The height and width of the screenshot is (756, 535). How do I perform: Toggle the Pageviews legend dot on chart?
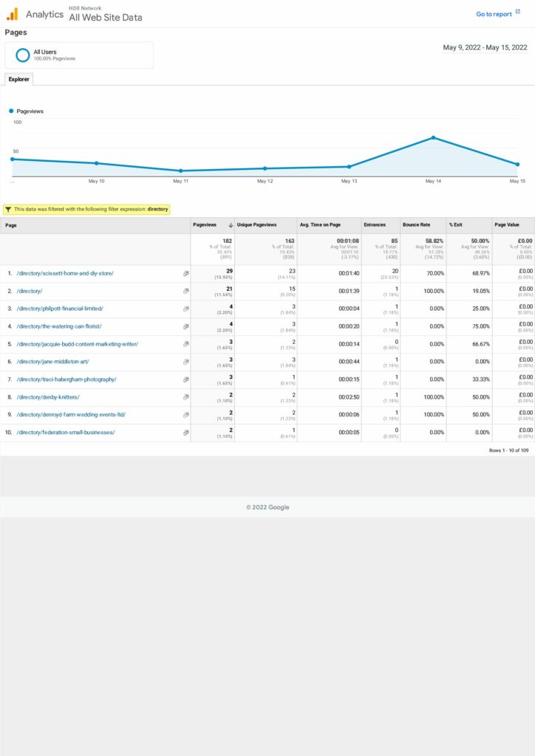[11, 111]
